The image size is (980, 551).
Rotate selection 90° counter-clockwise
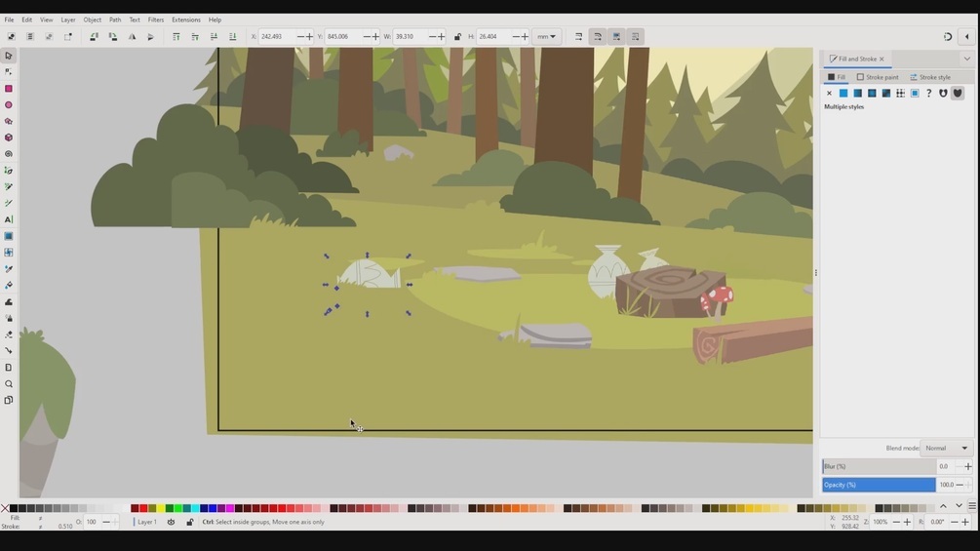[94, 37]
